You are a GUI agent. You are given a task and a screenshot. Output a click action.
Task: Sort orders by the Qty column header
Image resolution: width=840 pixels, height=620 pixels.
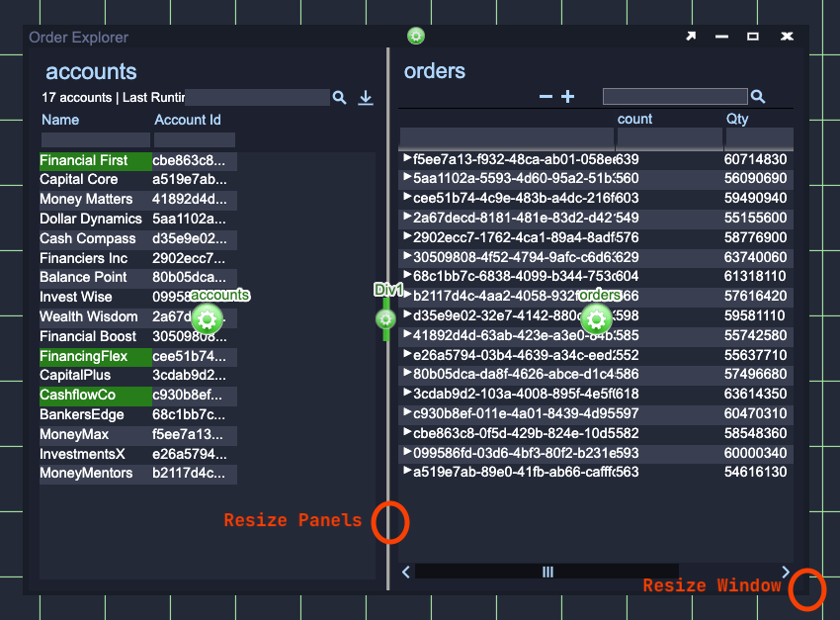[x=737, y=119]
